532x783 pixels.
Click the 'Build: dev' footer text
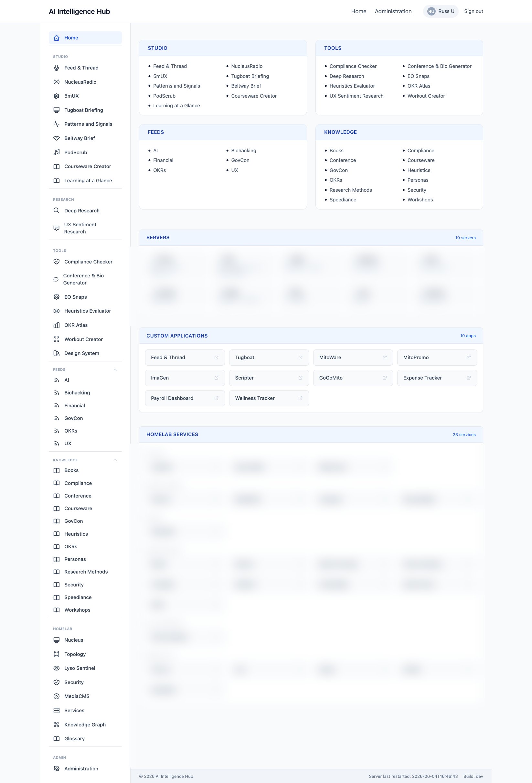[x=473, y=776]
